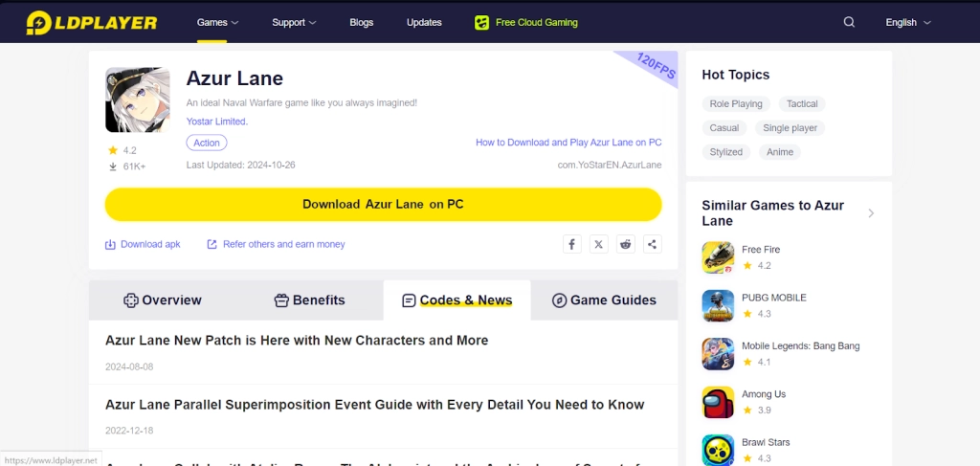Viewport: 980px width, 466px height.
Task: Open Blogs in the navigation bar
Action: point(361,23)
